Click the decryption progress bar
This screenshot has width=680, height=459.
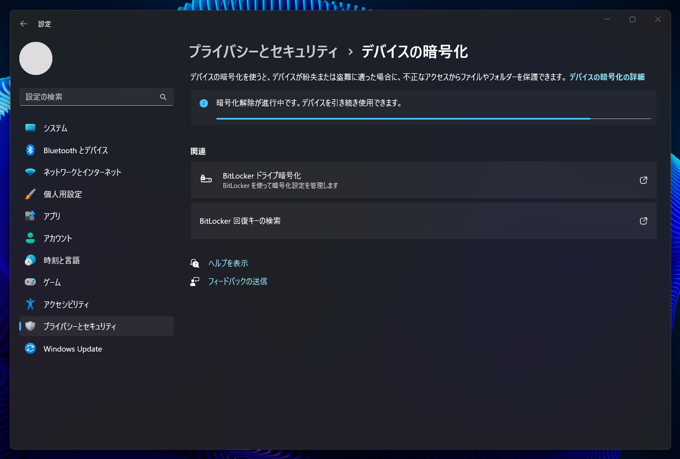pyautogui.click(x=433, y=118)
